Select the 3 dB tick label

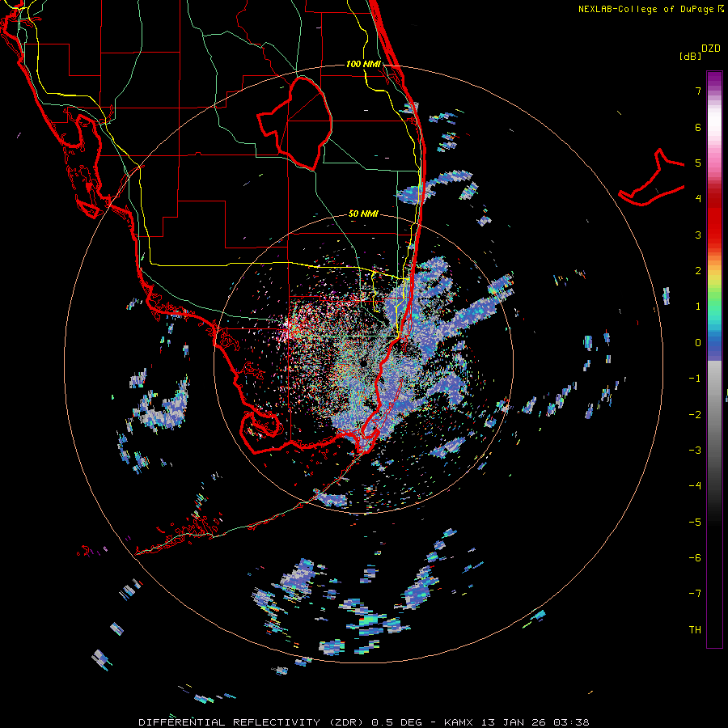pos(698,235)
